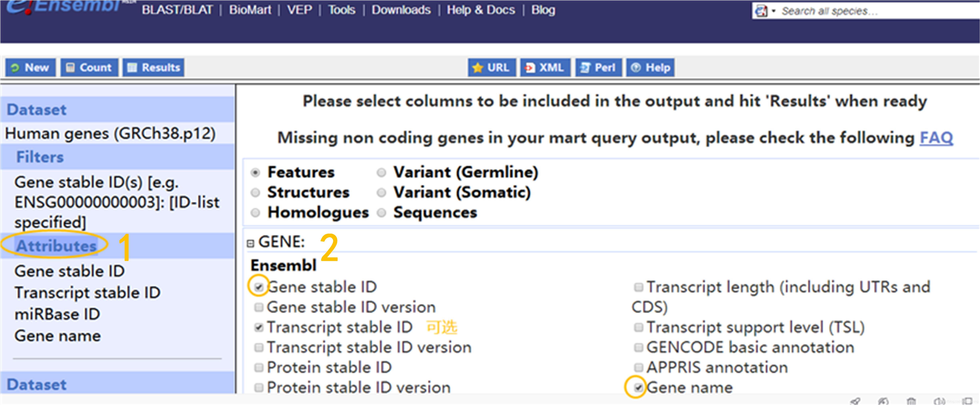Select the Structures radio button
Viewport: 980px width, 405px height.
click(255, 193)
